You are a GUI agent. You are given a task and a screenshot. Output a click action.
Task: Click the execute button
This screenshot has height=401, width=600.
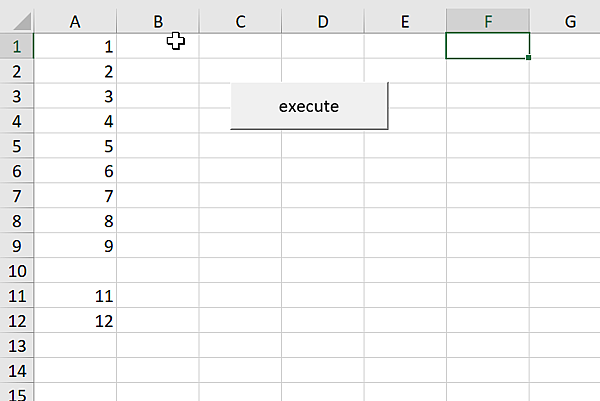309,106
